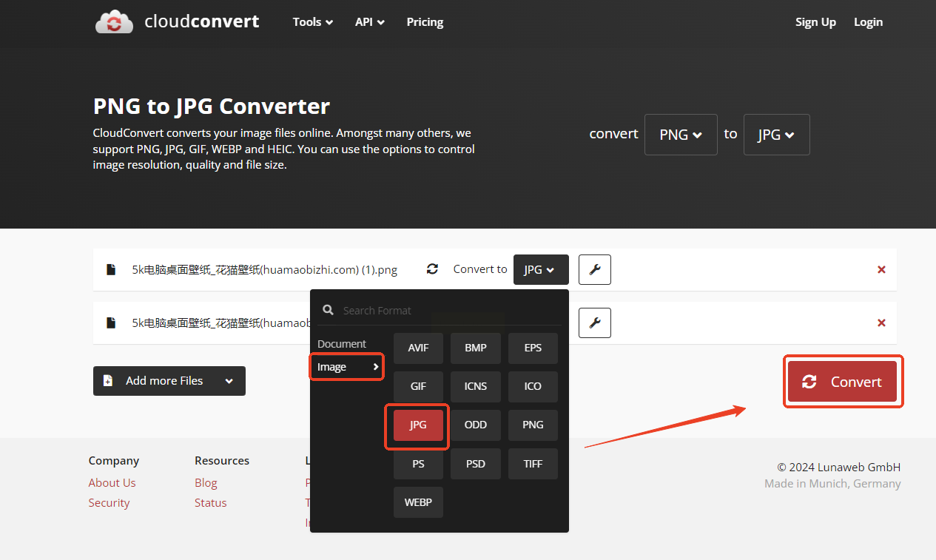The image size is (936, 560).
Task: Open the Security footer link
Action: 109,502
